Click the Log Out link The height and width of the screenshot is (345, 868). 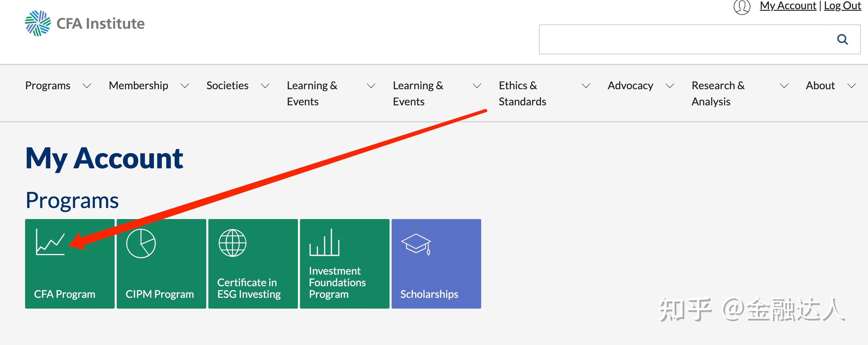(x=842, y=6)
